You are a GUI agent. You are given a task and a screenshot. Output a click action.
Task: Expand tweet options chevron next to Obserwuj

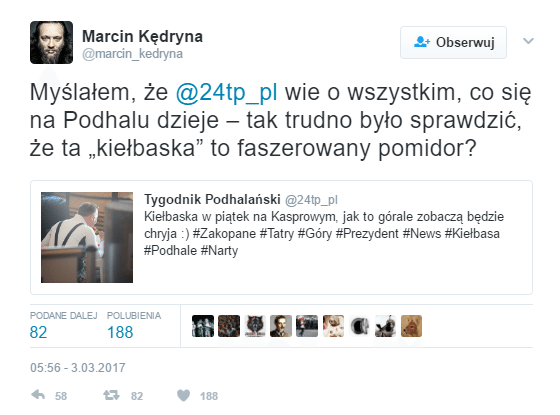(x=529, y=41)
